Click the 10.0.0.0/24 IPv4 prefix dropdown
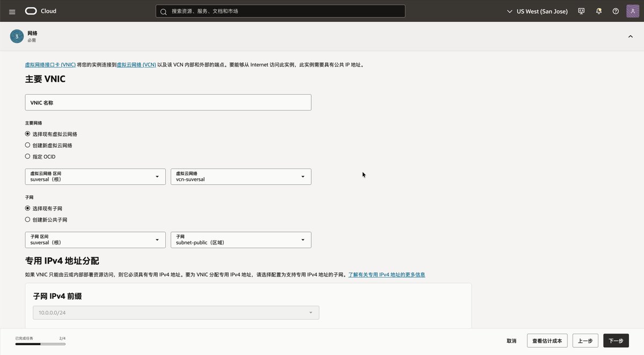644x355 pixels. pos(176,313)
